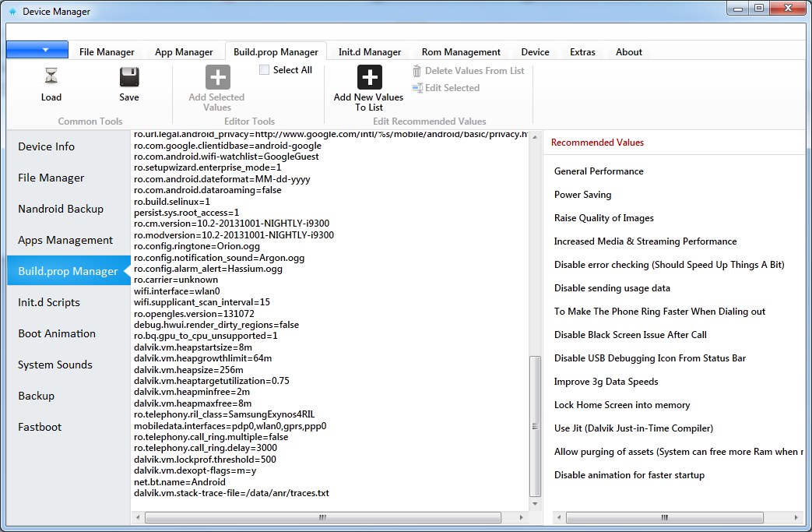This screenshot has height=532, width=812.
Task: Open the App Manager ribbon tab
Action: point(184,52)
